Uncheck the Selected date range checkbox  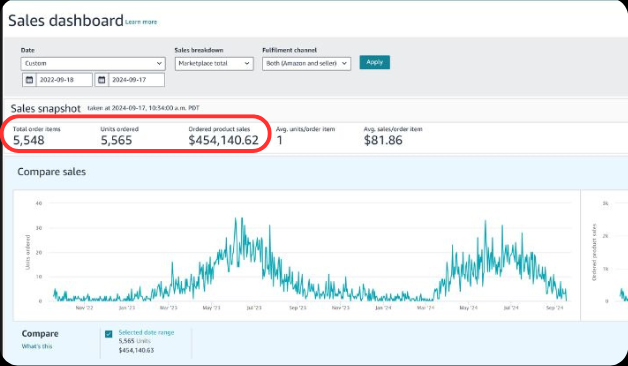(x=109, y=334)
